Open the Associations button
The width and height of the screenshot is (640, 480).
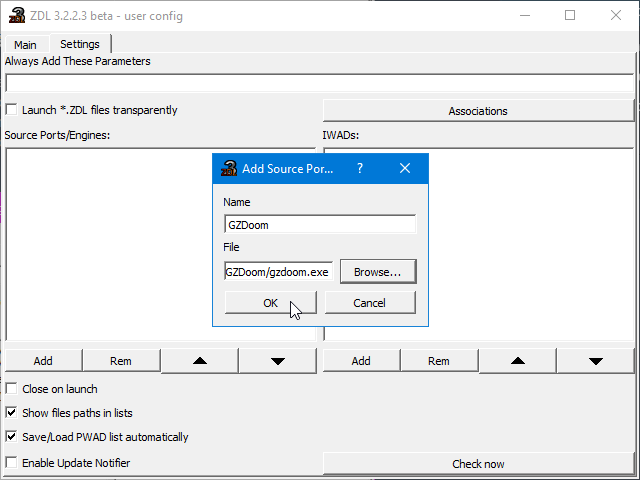click(478, 111)
